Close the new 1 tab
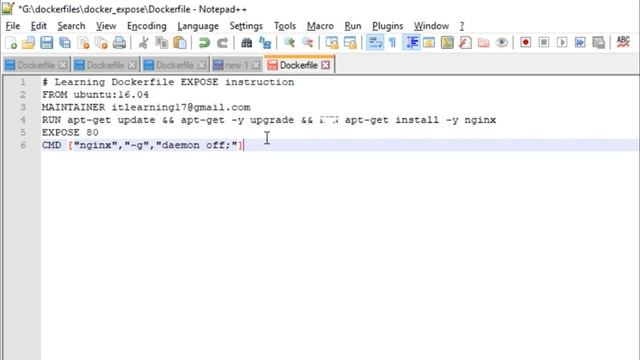The height and width of the screenshot is (360, 640). point(256,65)
